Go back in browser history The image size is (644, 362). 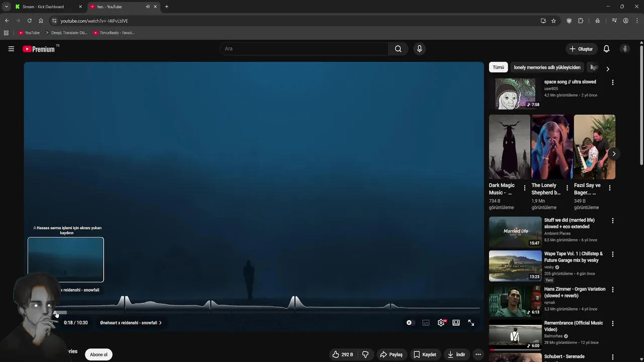click(7, 21)
